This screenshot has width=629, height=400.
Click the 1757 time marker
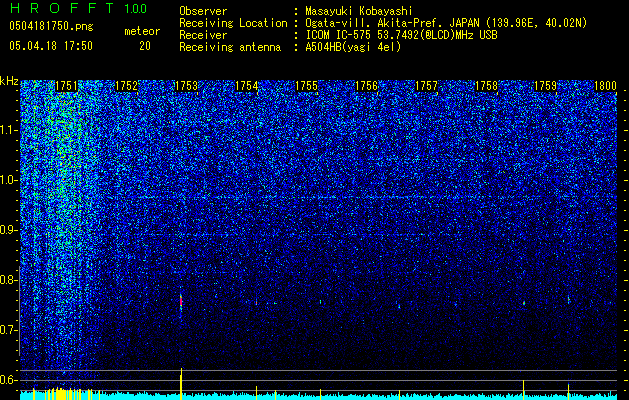point(426,86)
